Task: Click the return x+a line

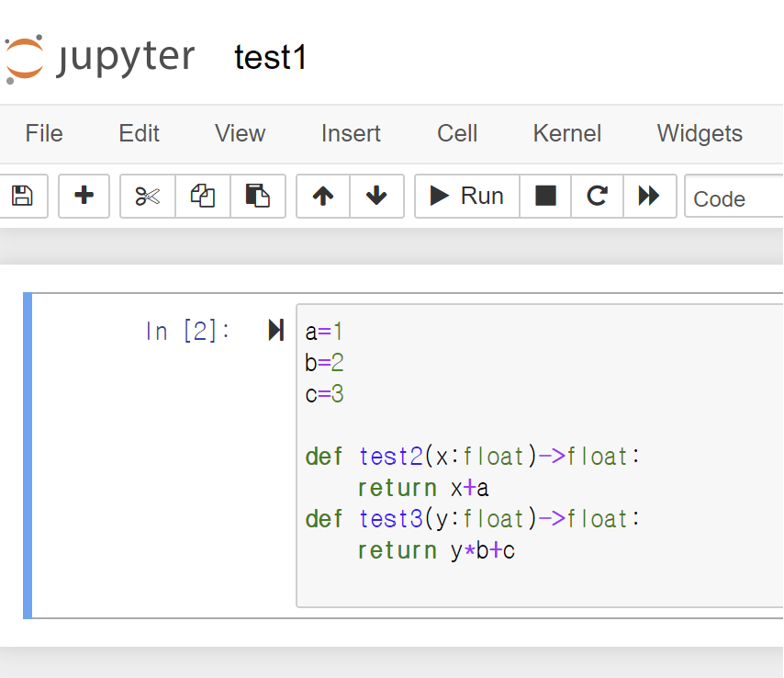Action: point(423,488)
